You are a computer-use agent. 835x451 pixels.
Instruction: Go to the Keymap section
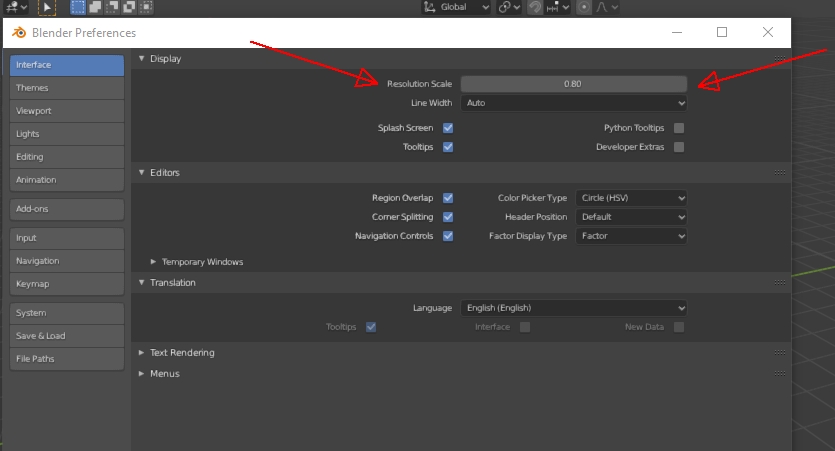pyautogui.click(x=66, y=284)
